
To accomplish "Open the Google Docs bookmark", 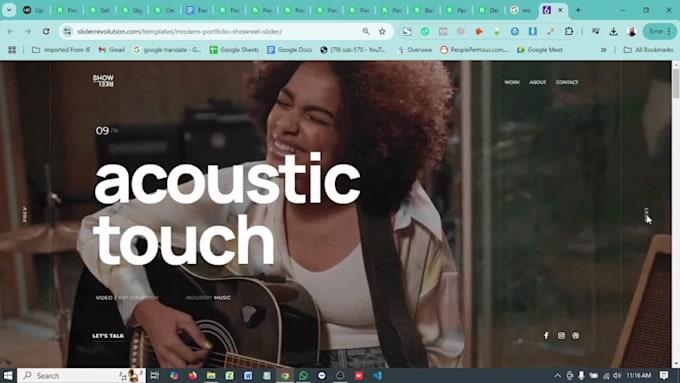I will pos(289,50).
